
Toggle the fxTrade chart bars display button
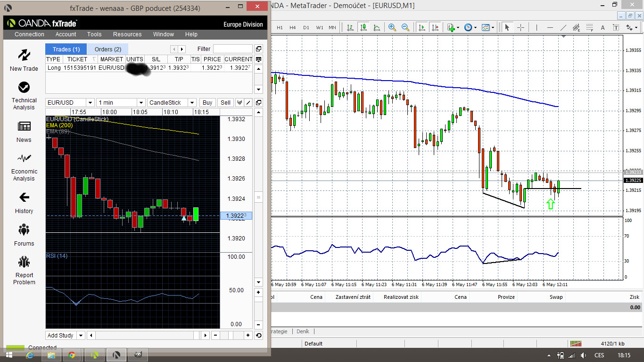tap(239, 102)
